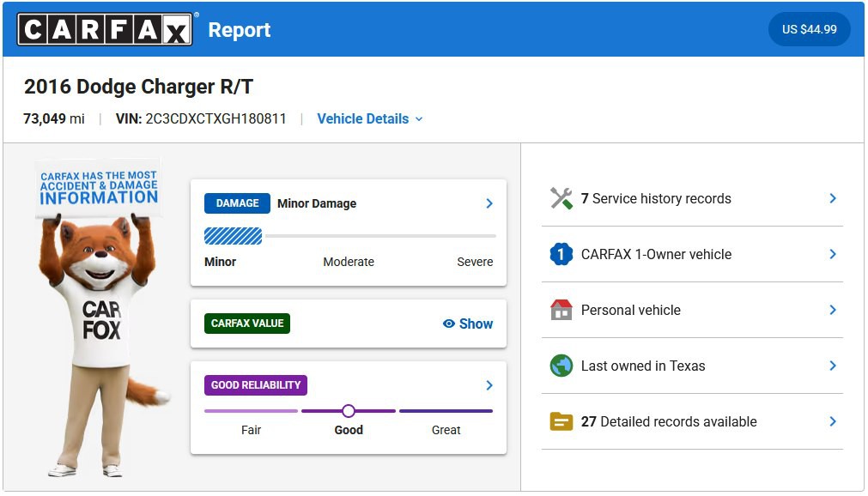This screenshot has width=868, height=496.
Task: Click the eye icon beside Show
Action: coord(448,324)
